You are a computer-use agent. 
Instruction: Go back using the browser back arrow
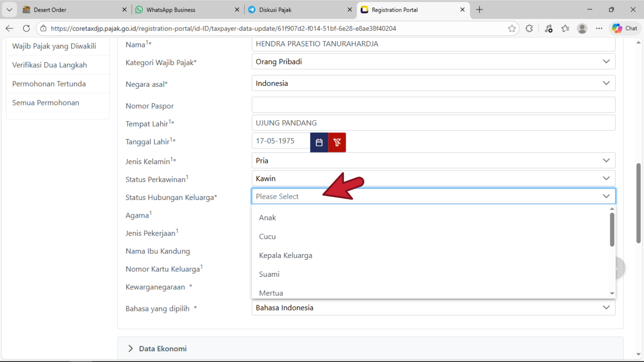(x=10, y=29)
